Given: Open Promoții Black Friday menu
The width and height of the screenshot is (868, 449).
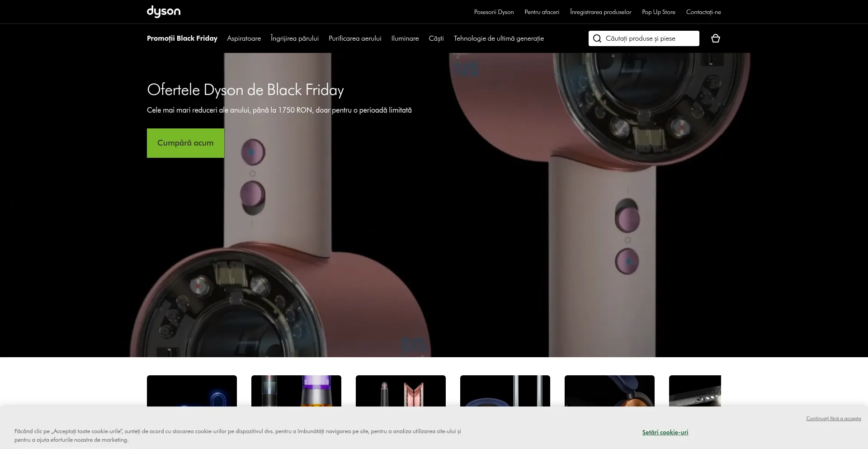Looking at the screenshot, I should (x=182, y=38).
